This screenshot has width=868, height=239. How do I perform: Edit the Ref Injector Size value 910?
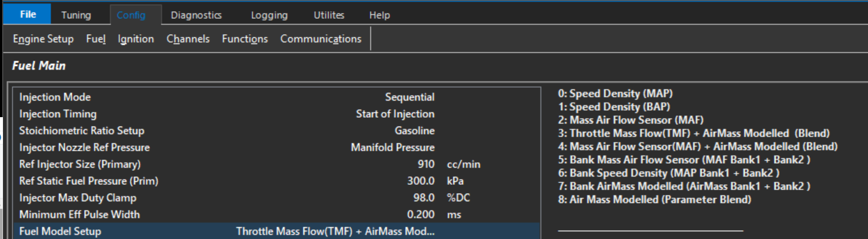[x=426, y=164]
